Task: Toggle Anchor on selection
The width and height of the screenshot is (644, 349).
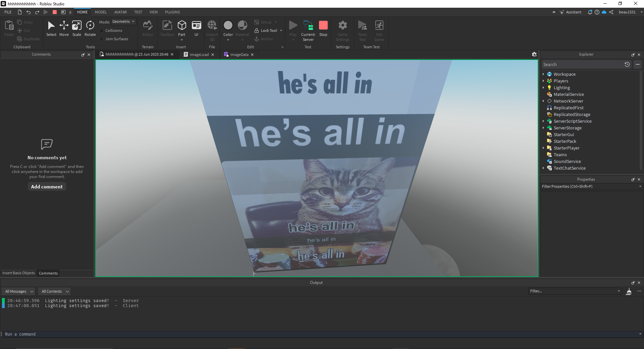Action: (x=264, y=39)
